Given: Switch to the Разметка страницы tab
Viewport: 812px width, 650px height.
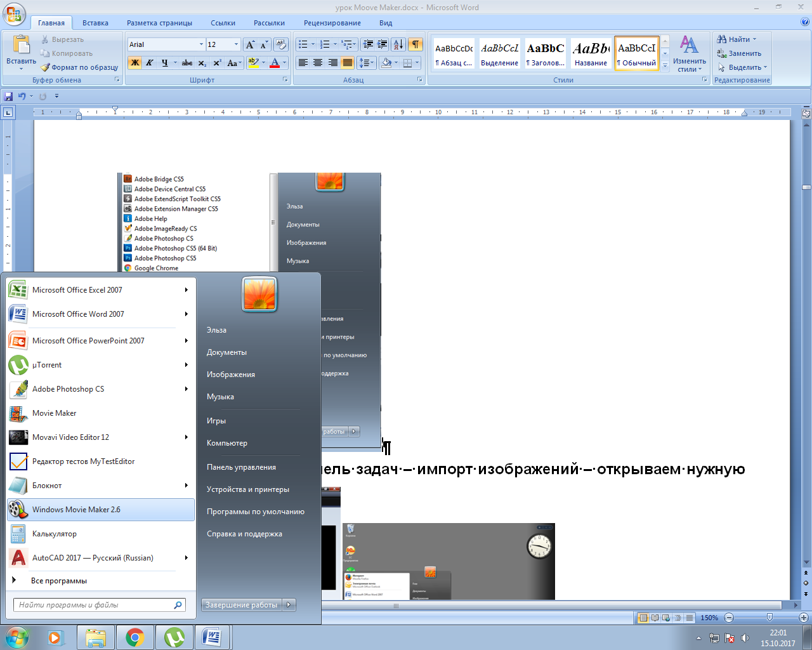Looking at the screenshot, I should (x=159, y=23).
